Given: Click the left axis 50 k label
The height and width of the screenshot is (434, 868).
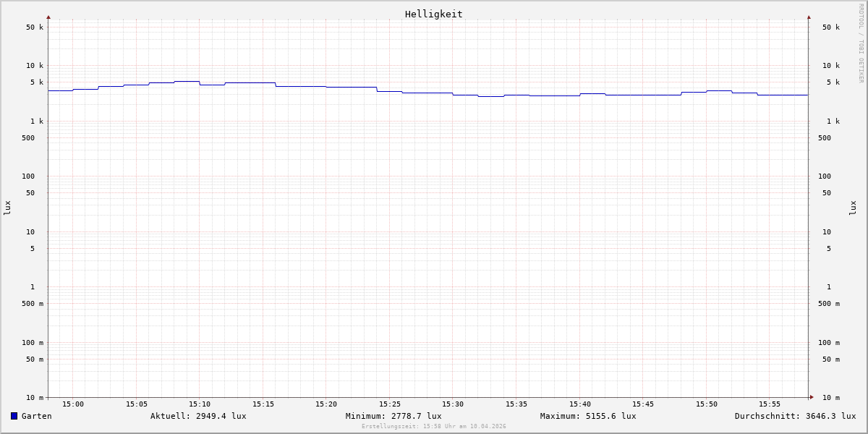Looking at the screenshot, I should point(35,27).
